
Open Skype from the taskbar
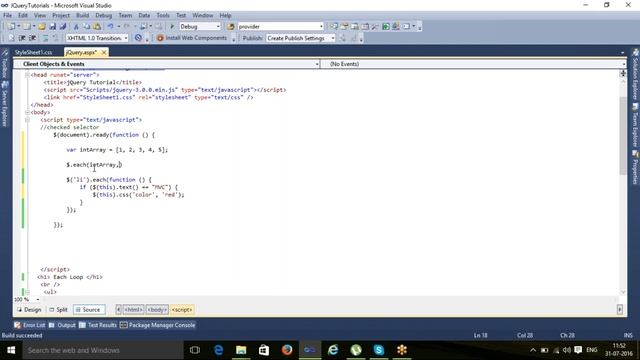pos(379,350)
